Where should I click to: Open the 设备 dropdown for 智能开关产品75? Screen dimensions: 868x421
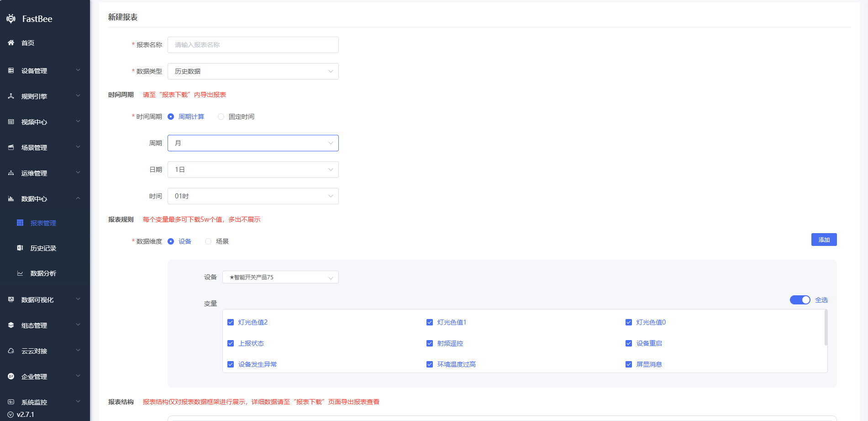(x=280, y=277)
